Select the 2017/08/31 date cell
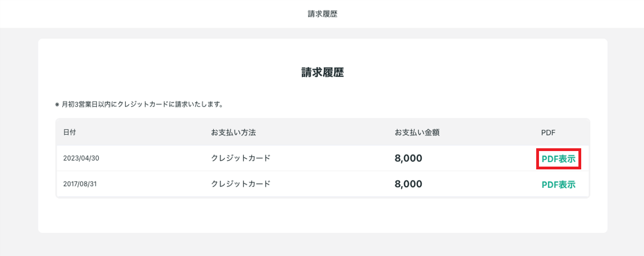Viewport: 644px width, 256px height. pyautogui.click(x=81, y=184)
